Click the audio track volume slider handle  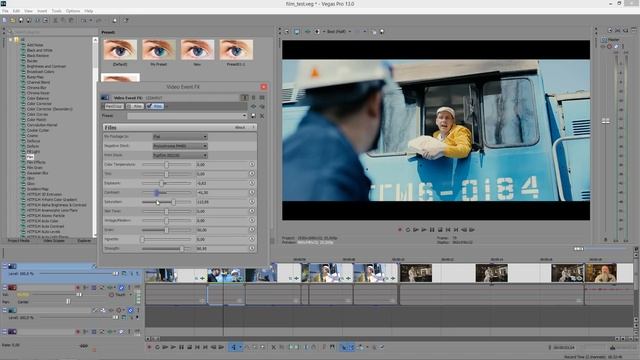coord(79,294)
